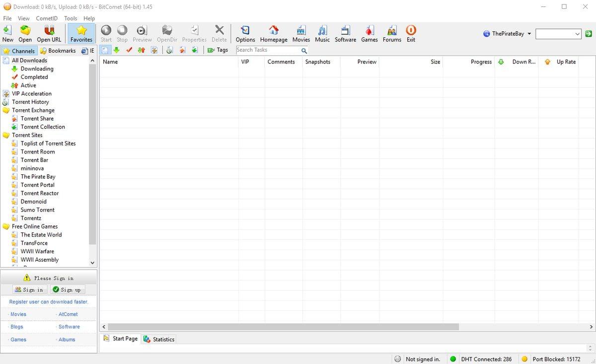
Task: Open the Movies link in sidebar panel
Action: pos(18,314)
